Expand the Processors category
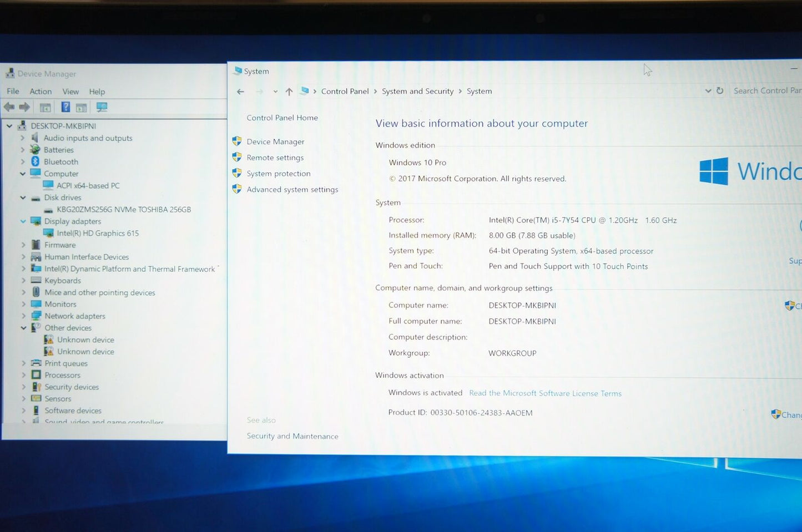The image size is (802, 532). [23, 375]
